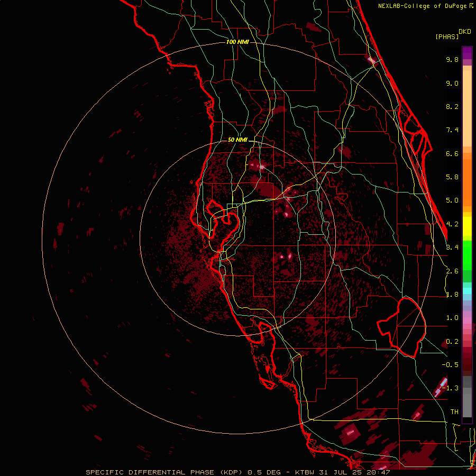The height and width of the screenshot is (476, 476).
Task: Pick the bright yellow segment of the color bar
Action: tap(467, 226)
